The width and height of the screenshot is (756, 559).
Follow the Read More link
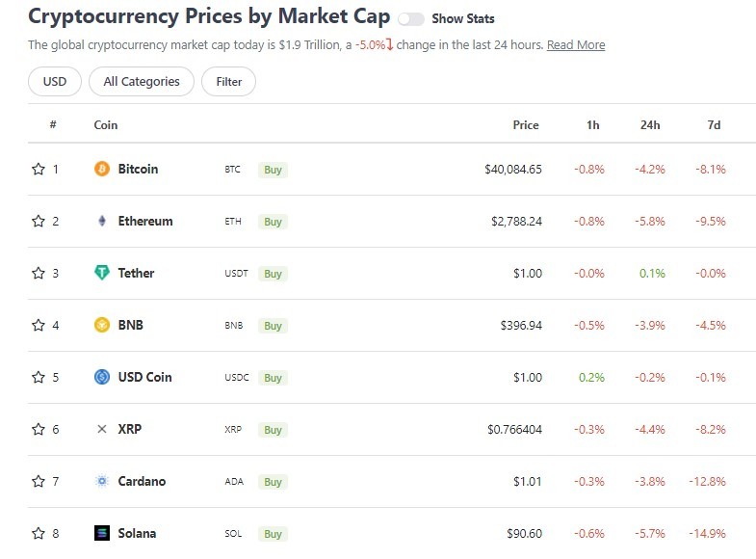[x=576, y=45]
